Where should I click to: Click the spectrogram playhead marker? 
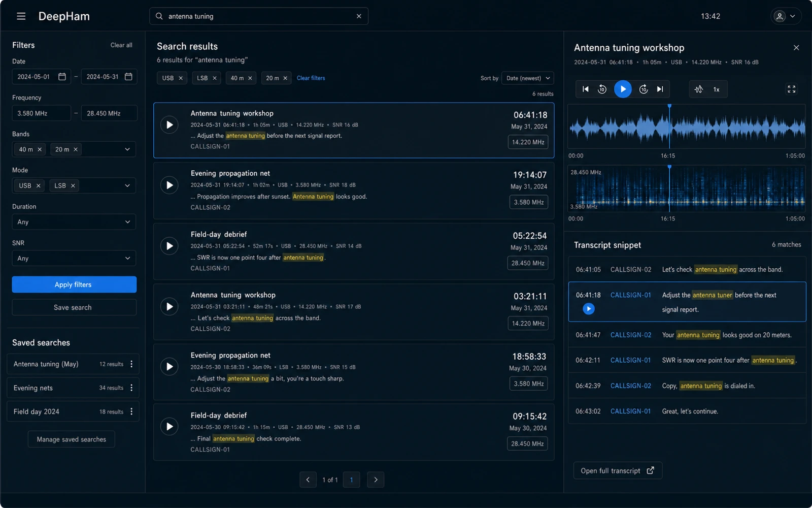coord(669,167)
